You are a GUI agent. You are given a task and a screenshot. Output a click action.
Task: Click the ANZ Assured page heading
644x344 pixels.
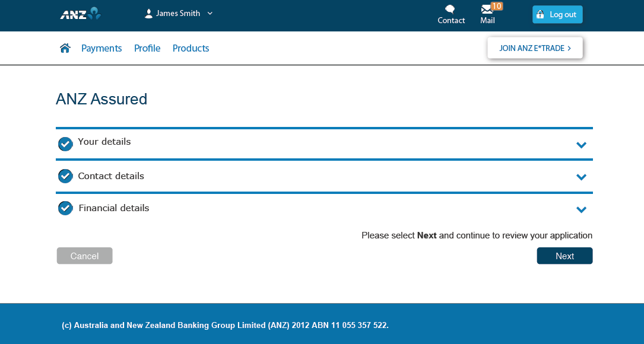click(x=101, y=99)
